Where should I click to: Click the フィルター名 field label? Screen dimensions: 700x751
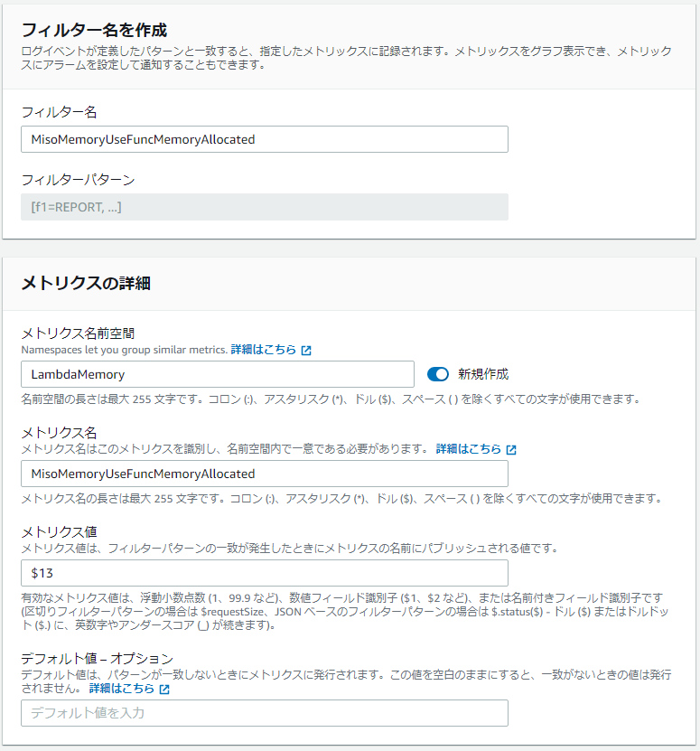pos(59,112)
